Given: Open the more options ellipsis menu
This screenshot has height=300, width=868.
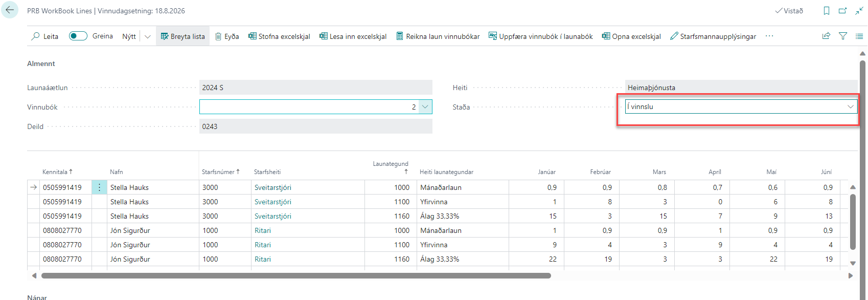Looking at the screenshot, I should pos(769,36).
